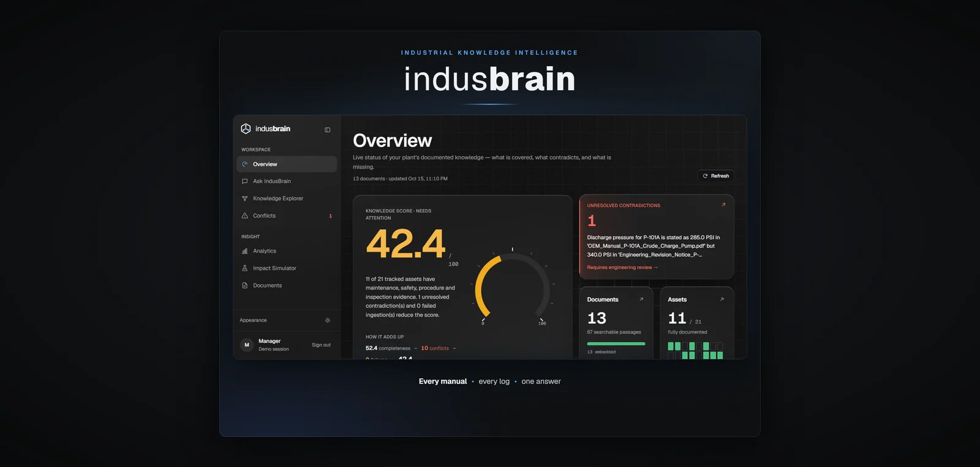This screenshot has width=980, height=467.
Task: Toggle appearance with the sun icon
Action: [x=328, y=321]
